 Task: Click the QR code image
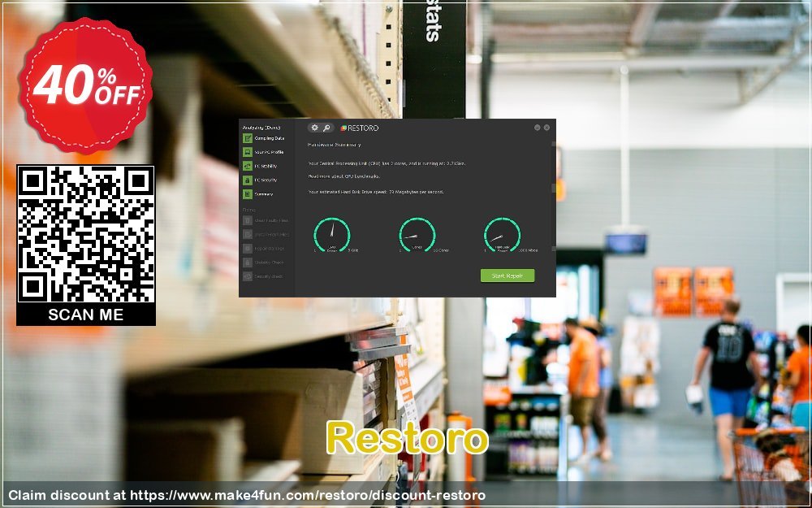86,234
